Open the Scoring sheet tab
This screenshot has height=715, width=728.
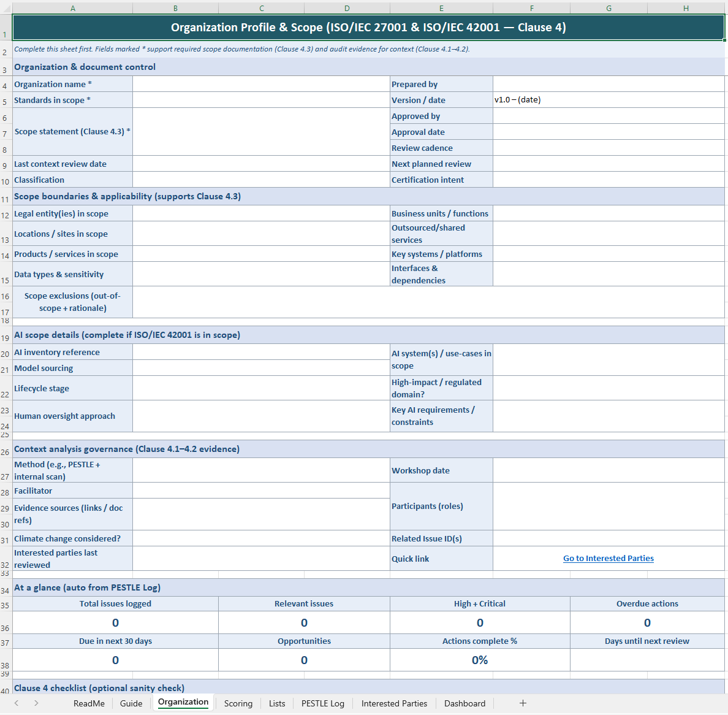tap(238, 703)
